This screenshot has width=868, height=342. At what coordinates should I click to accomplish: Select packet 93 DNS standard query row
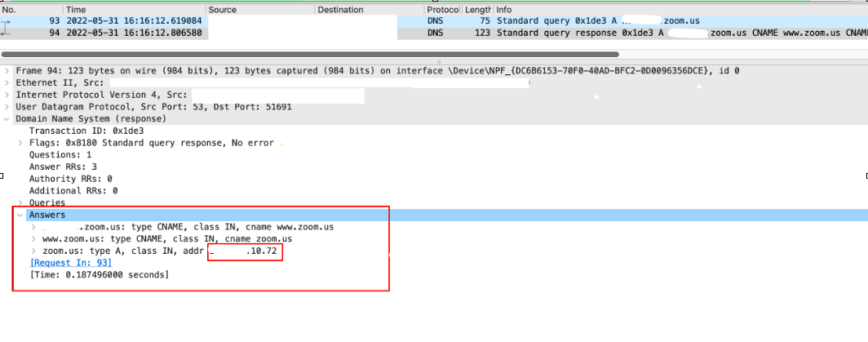coord(434,21)
